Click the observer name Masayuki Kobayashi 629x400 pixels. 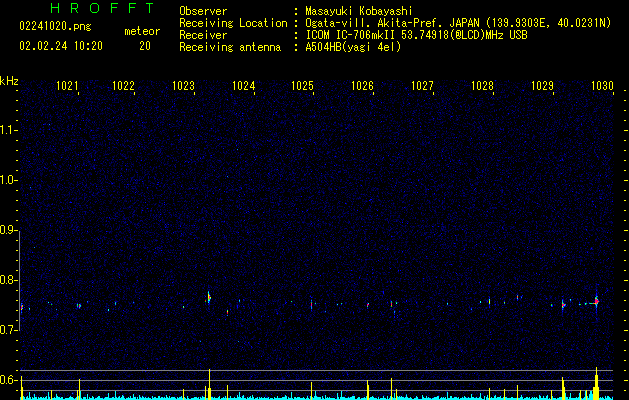pyautogui.click(x=359, y=11)
